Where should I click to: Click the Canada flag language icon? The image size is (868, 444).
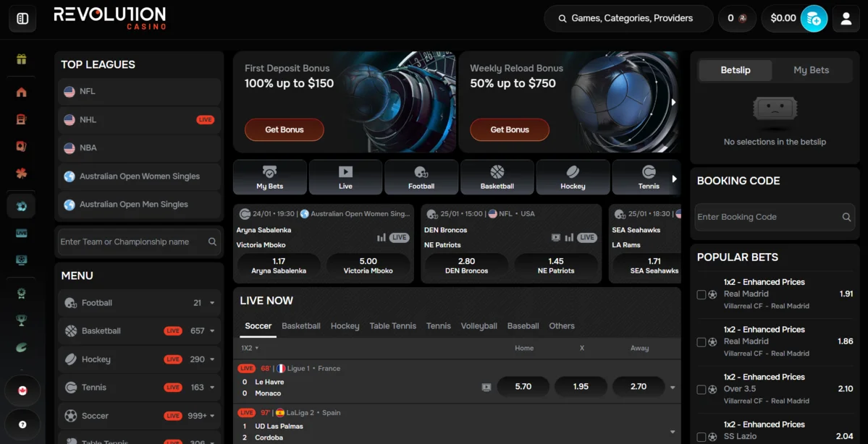[x=22, y=390]
